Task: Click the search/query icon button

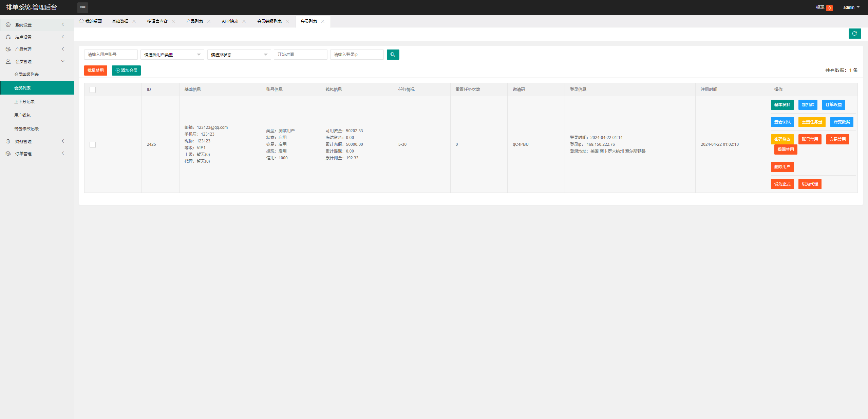Action: pos(393,54)
